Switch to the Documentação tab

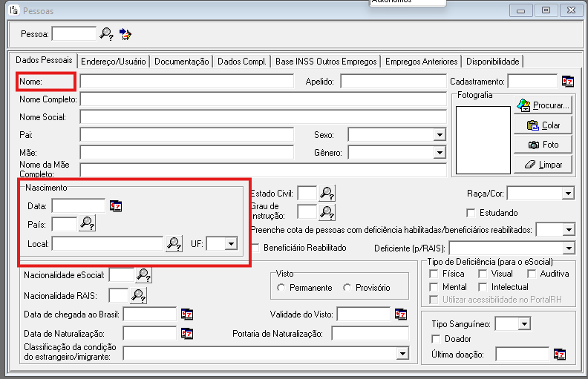click(182, 62)
